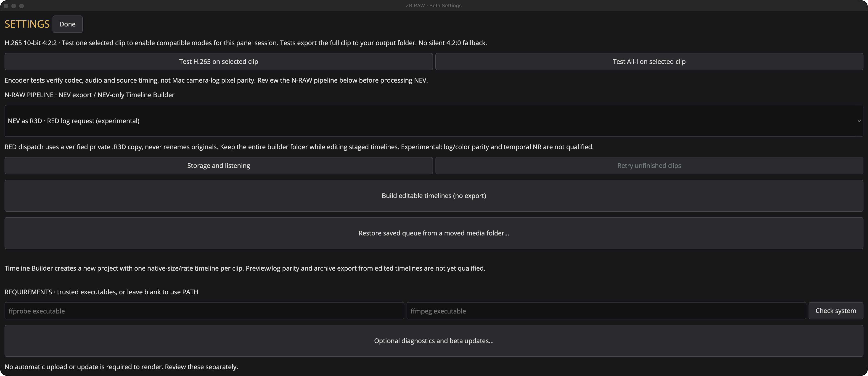Screen dimensions: 868x376
Task: Restore saved queue from moved media folder
Action: pos(434,233)
